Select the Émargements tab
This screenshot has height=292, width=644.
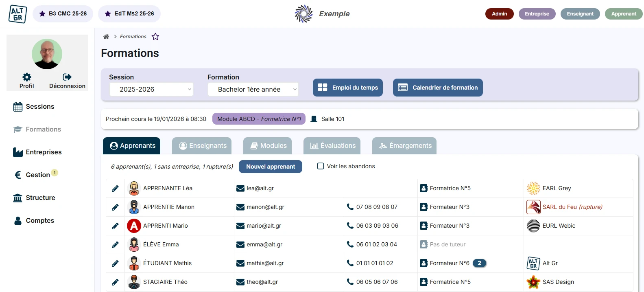(404, 146)
